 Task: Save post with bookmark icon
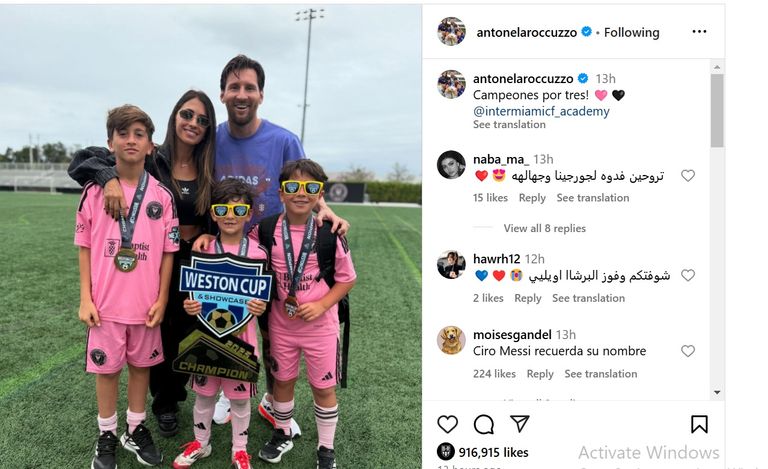(699, 424)
